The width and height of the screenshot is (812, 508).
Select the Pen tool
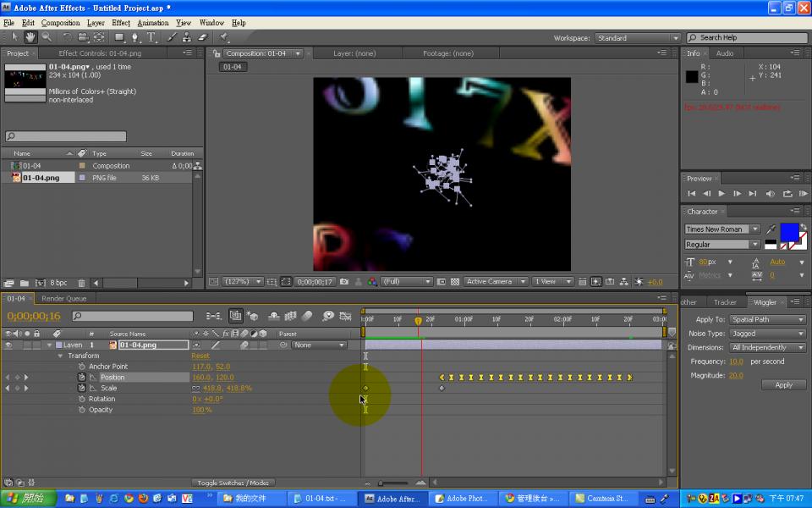[135, 37]
